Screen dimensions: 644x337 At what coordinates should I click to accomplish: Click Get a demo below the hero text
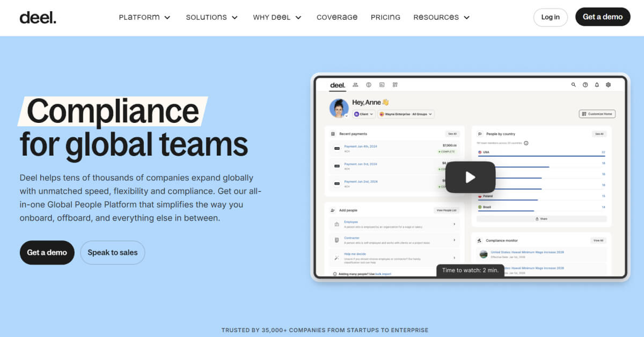pos(47,252)
